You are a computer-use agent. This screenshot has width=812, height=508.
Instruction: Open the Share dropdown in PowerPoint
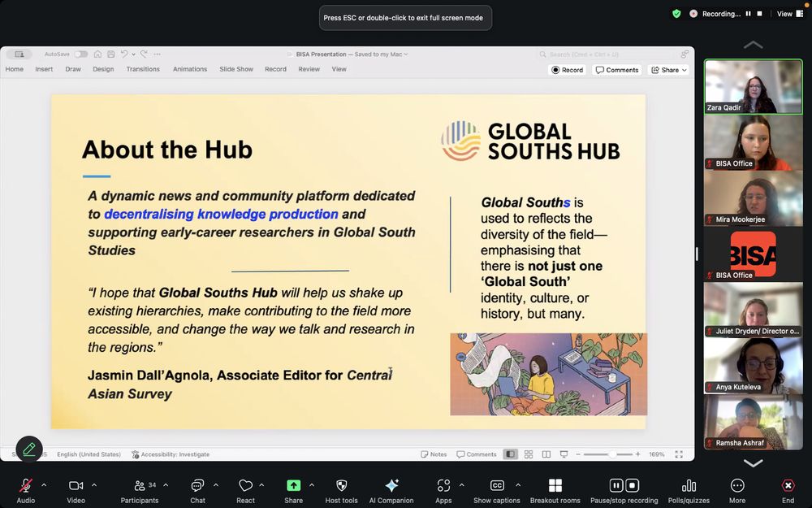coord(668,70)
